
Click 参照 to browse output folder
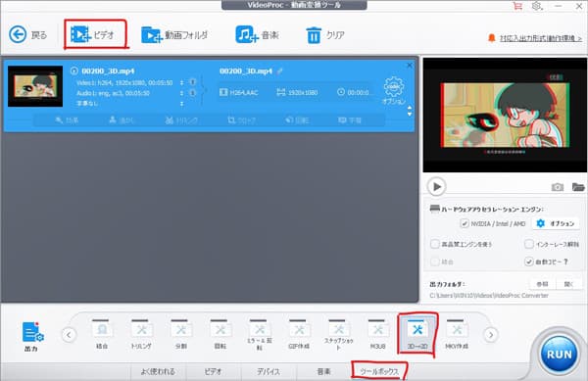point(542,284)
